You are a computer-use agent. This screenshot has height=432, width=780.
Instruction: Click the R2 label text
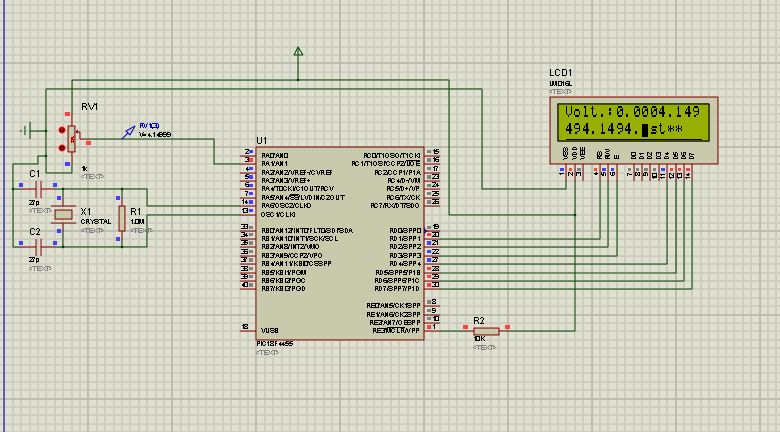(479, 321)
